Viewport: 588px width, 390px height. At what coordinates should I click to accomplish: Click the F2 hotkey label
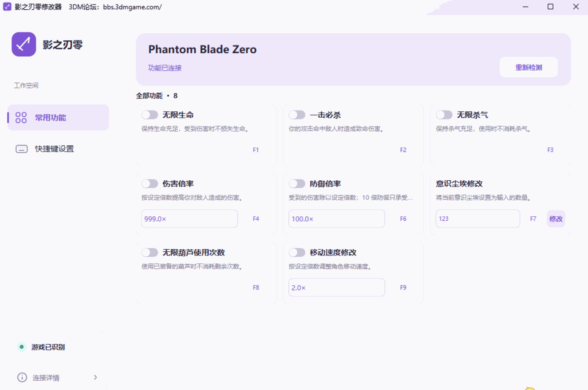[403, 150]
